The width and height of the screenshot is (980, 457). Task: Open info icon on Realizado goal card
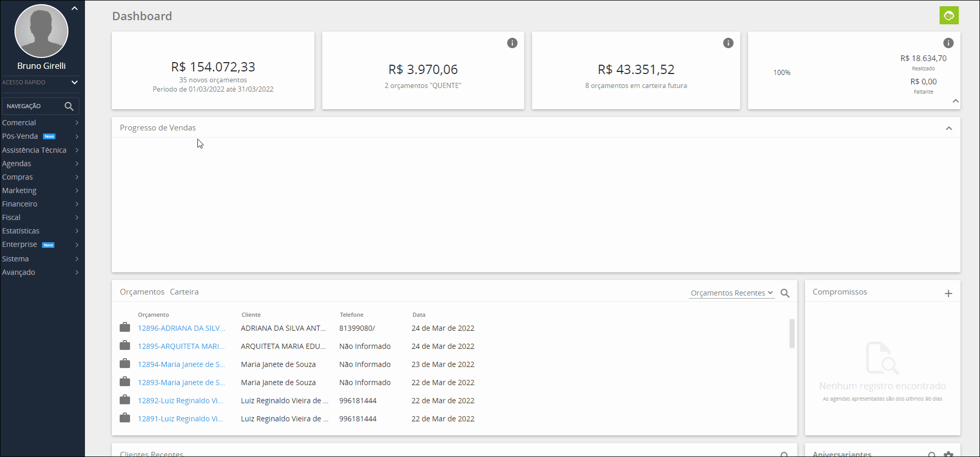point(948,43)
